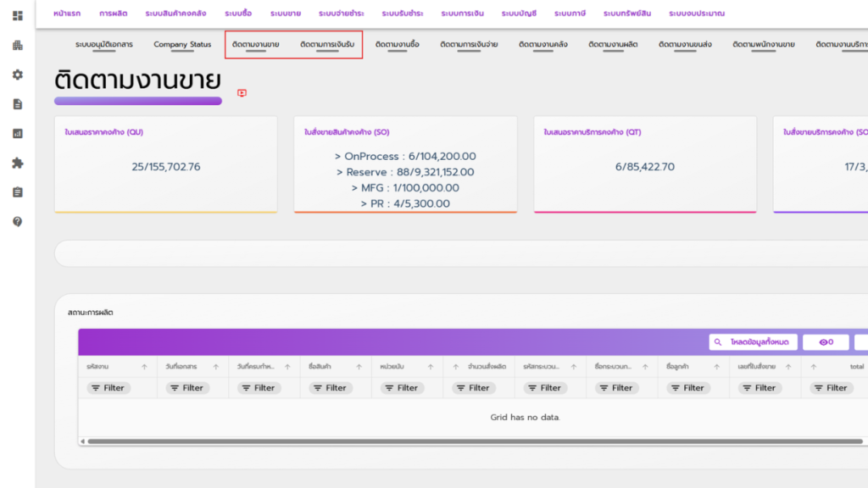Open ระบบรับชำระ menu
Viewport: 868px width, 488px height.
403,14
